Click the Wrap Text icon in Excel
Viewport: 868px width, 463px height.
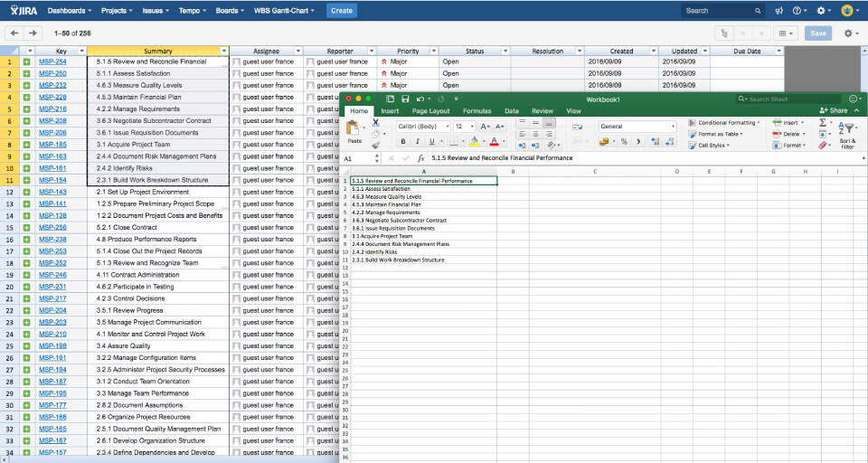tap(577, 127)
